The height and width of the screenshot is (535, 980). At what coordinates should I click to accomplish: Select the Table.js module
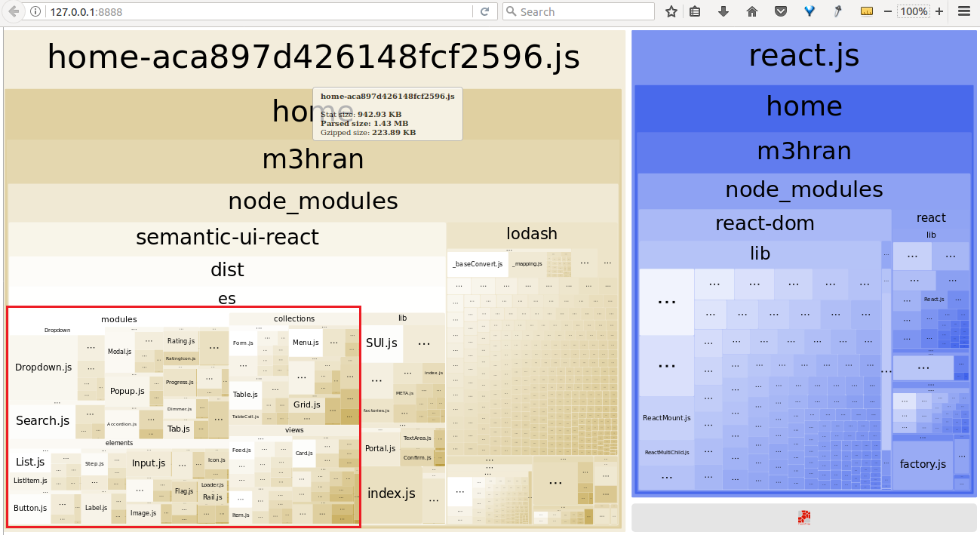[x=245, y=395]
